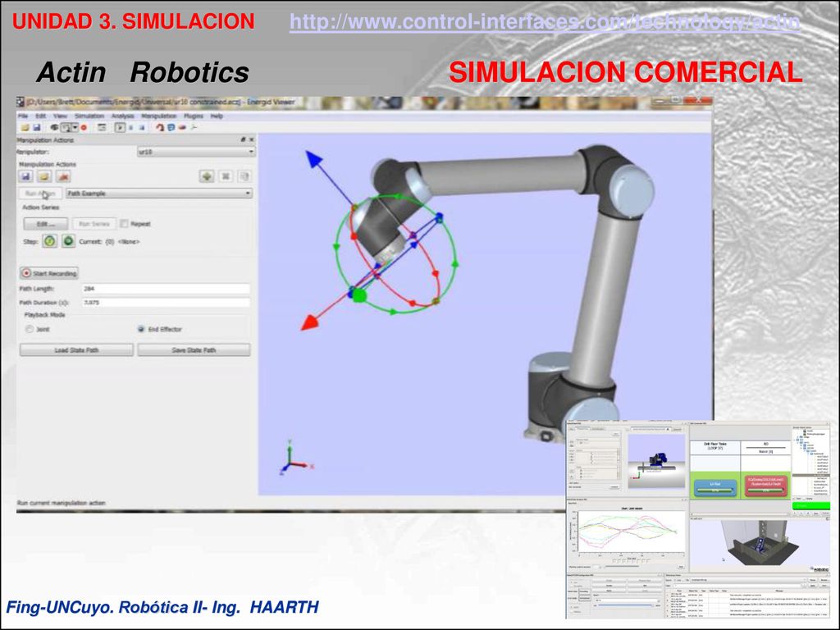Click the Load State Path button

[x=76, y=349]
